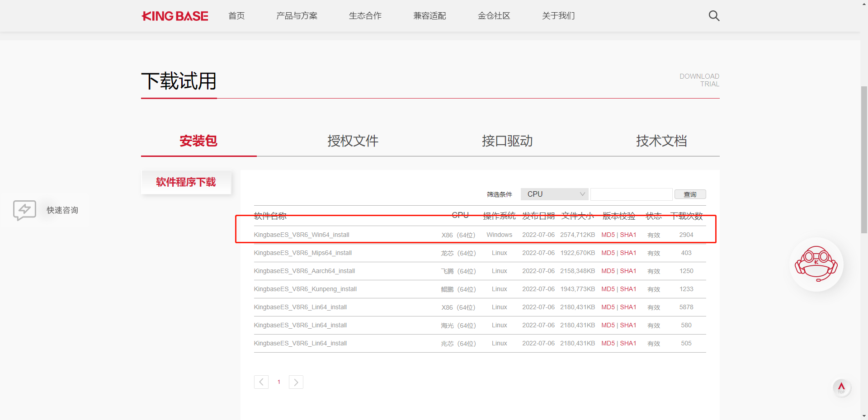This screenshot has height=420, width=868.
Task: Click the 鲲鹏 (64位) CPU cell
Action: (458, 289)
